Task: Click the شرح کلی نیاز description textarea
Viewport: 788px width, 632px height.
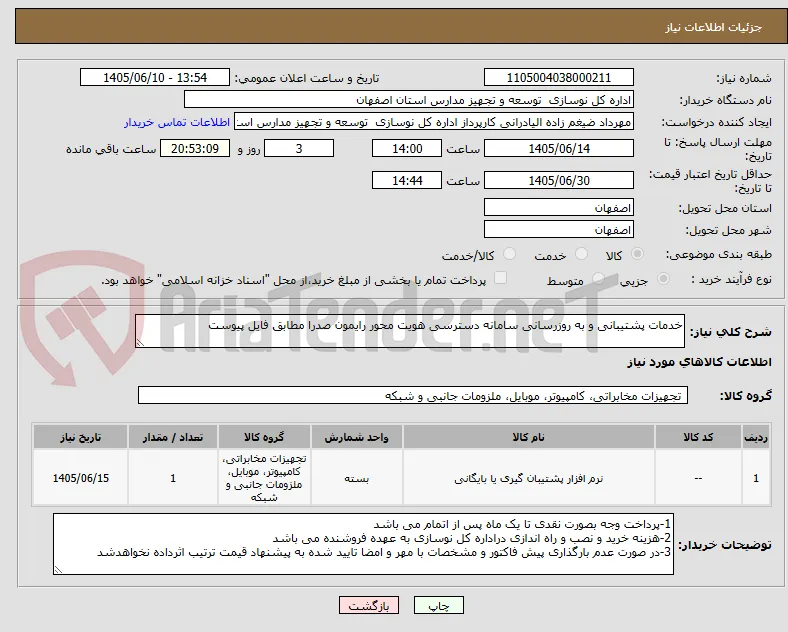Action: (410, 331)
